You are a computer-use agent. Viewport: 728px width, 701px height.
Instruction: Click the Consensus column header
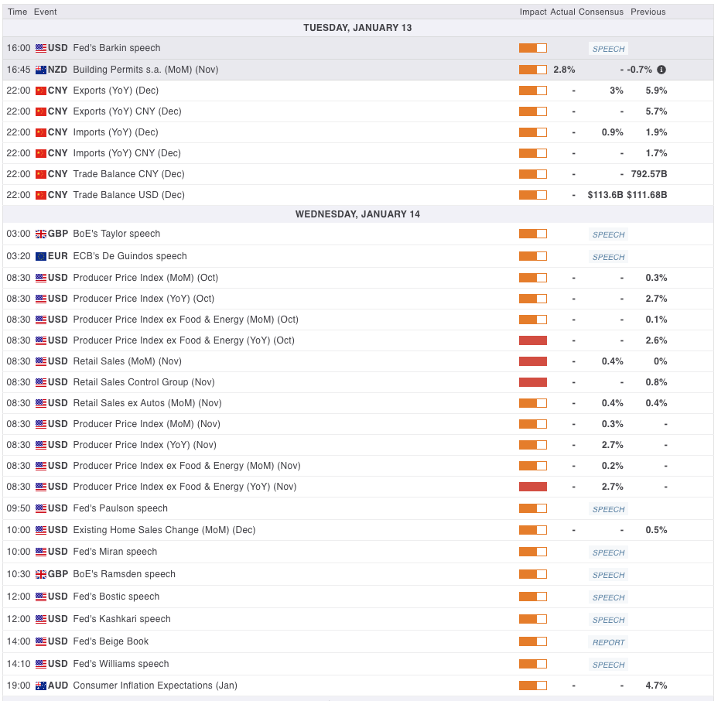click(x=601, y=12)
